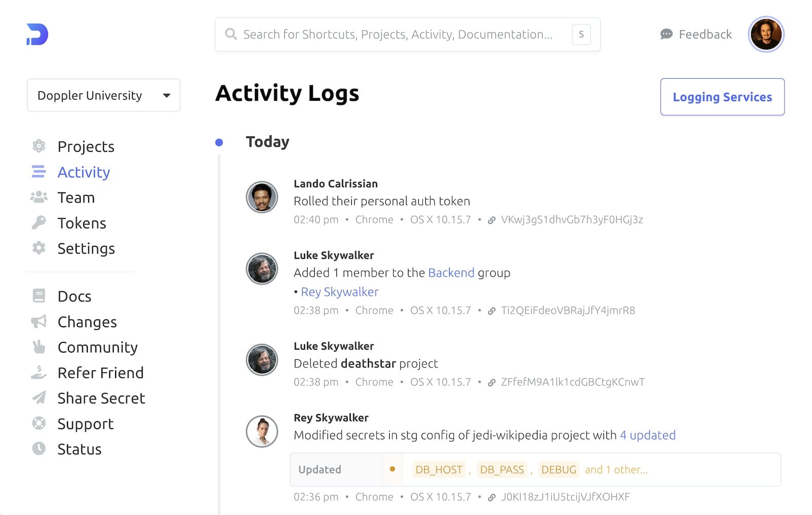
Task: Click the search magnifier icon
Action: (x=231, y=34)
